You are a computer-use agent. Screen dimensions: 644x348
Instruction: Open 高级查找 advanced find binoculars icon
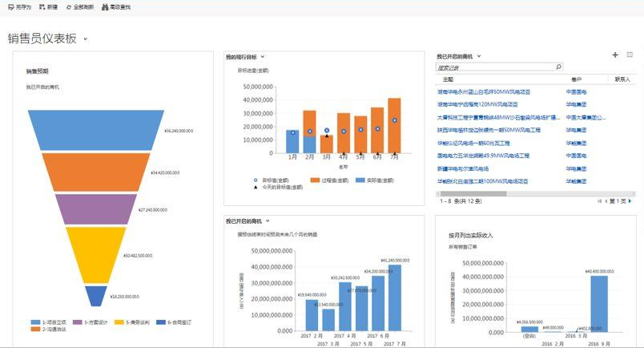click(x=105, y=7)
